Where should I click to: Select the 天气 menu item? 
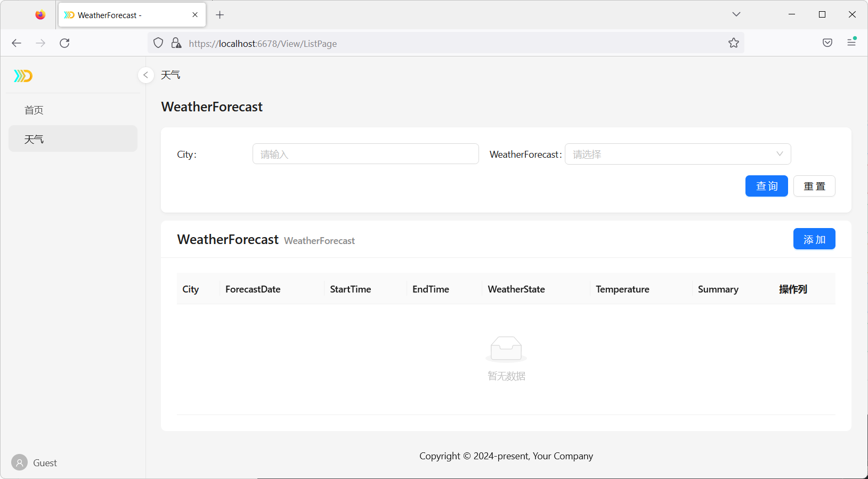point(73,139)
